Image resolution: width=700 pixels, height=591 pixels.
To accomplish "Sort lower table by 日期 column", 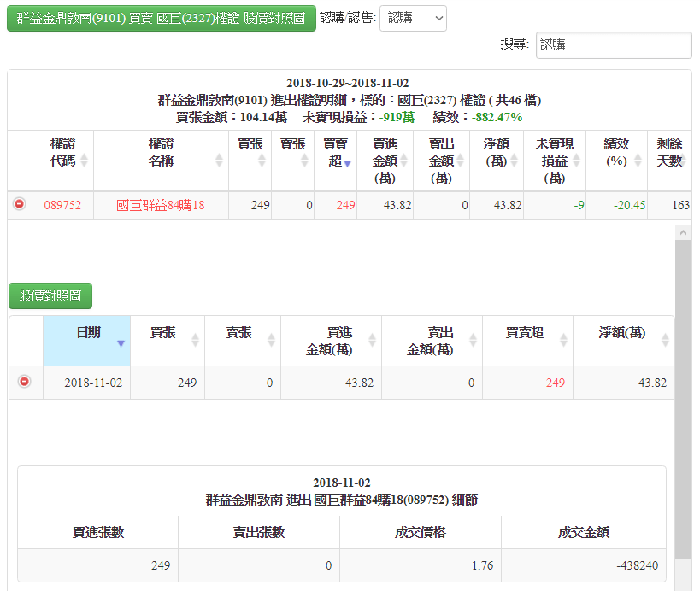I will [87, 333].
